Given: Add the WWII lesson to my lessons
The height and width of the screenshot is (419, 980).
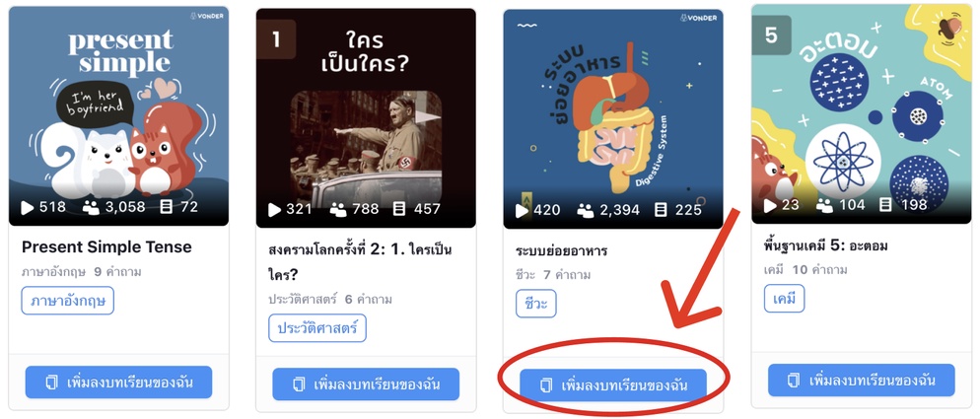Looking at the screenshot, I should point(366,384).
